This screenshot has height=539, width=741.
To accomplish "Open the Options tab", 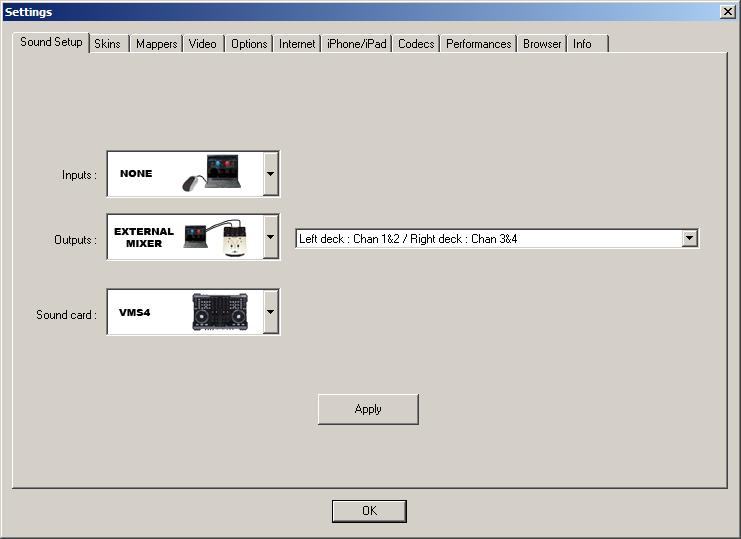I will (249, 44).
